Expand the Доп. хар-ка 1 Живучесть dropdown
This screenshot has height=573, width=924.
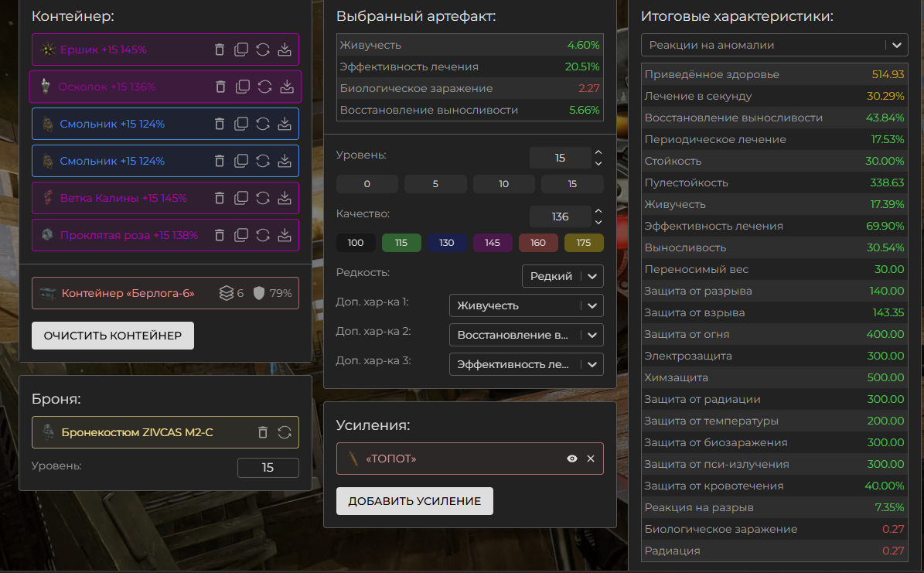coord(526,305)
